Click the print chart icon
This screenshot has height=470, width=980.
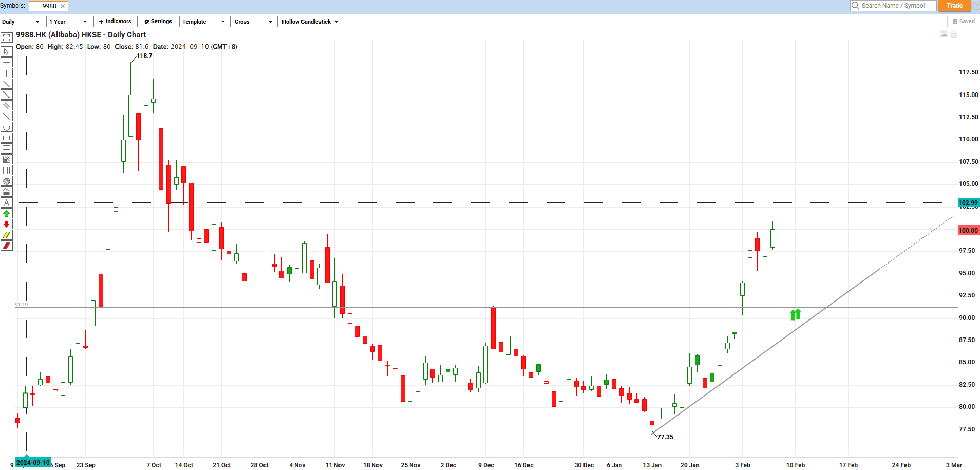point(954,34)
